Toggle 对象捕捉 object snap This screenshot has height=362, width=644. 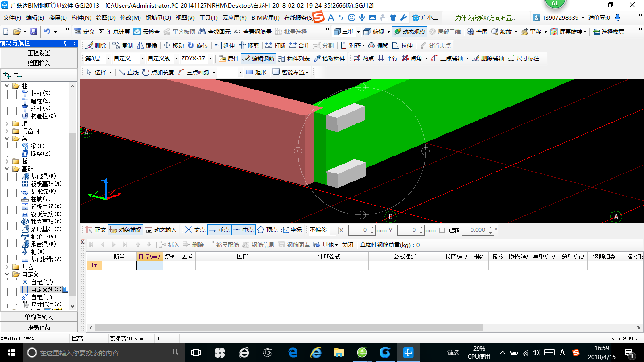tap(125, 230)
